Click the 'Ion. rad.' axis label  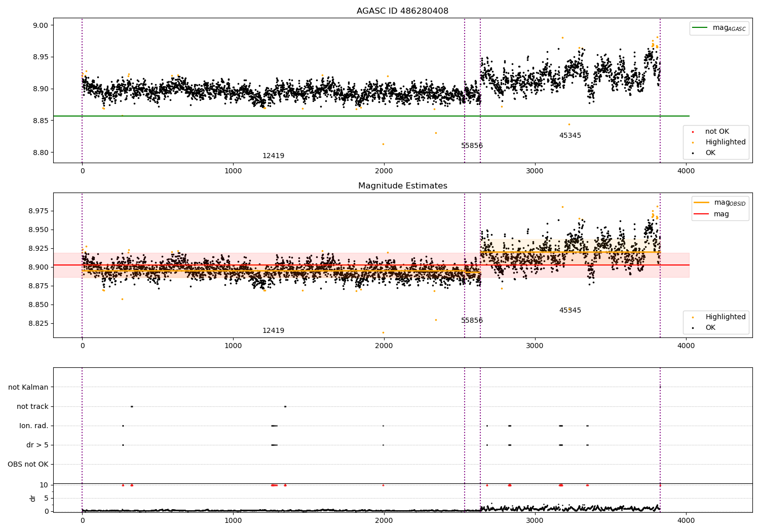(x=34, y=426)
